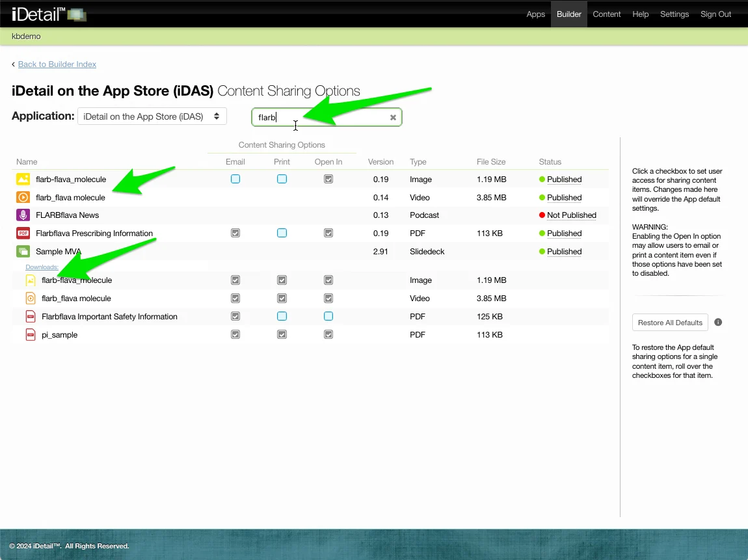Click red status dot for FLARBflava News
Screen dimensions: 748x560
[542, 215]
